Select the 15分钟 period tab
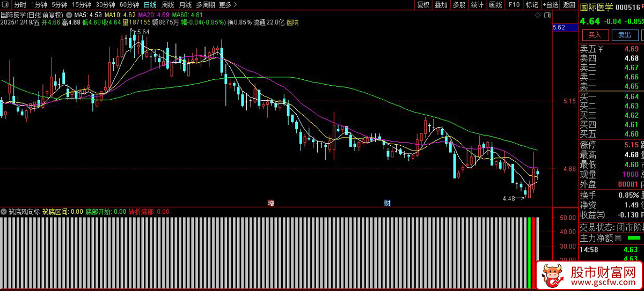Image resolution: width=644 pixels, height=291 pixels. 82,5
